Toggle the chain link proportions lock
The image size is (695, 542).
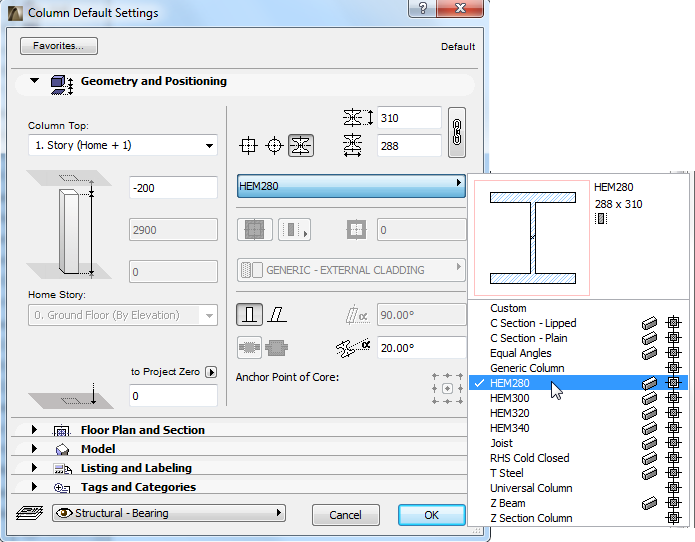click(457, 132)
